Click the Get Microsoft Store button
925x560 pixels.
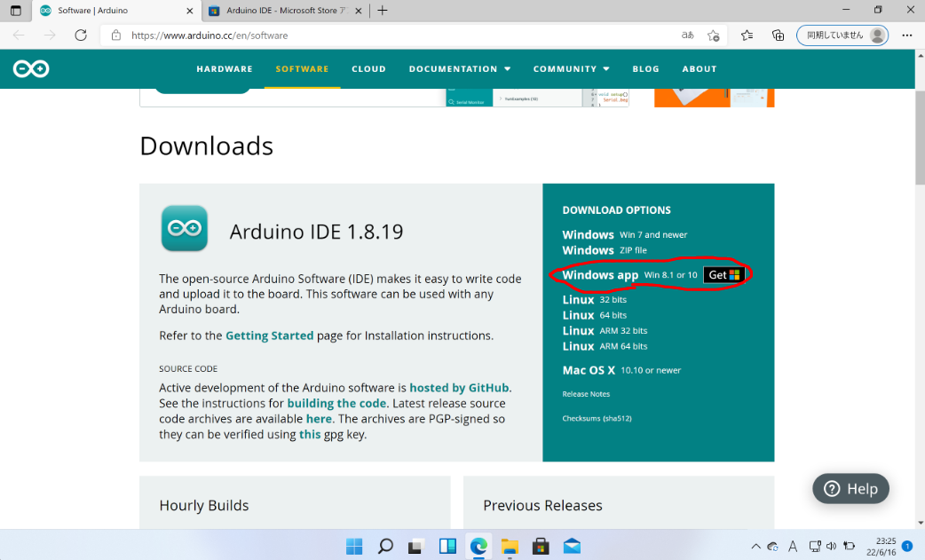[x=723, y=275]
